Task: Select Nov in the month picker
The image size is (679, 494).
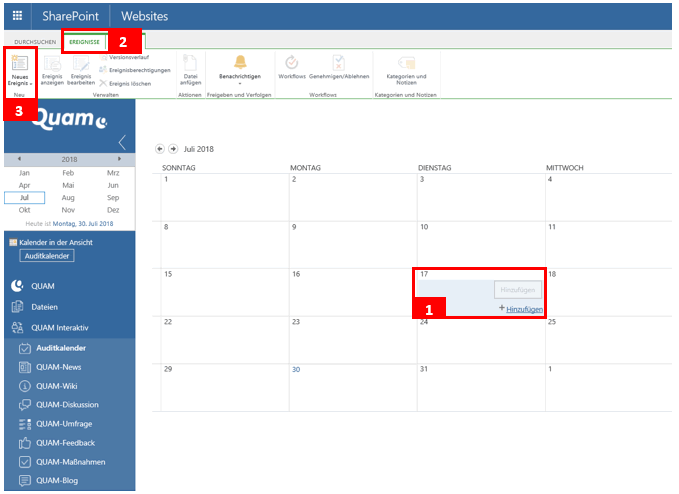Action: [x=68, y=210]
